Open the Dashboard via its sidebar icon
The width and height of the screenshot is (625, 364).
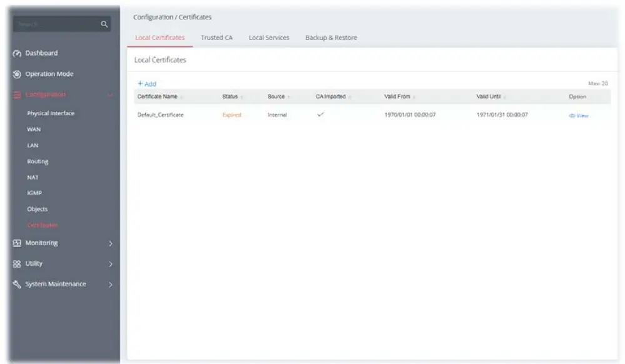(x=16, y=53)
